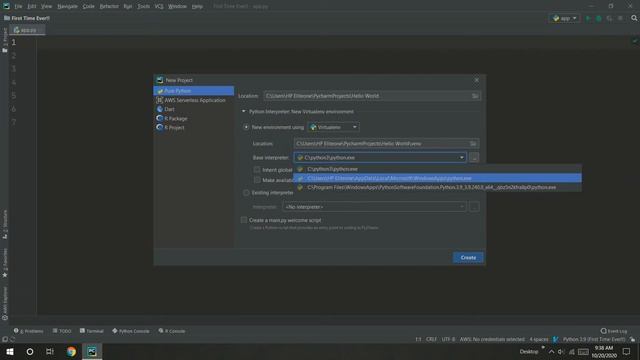The height and width of the screenshot is (360, 640).
Task: Open the Windows notification center icon
Action: click(x=627, y=351)
